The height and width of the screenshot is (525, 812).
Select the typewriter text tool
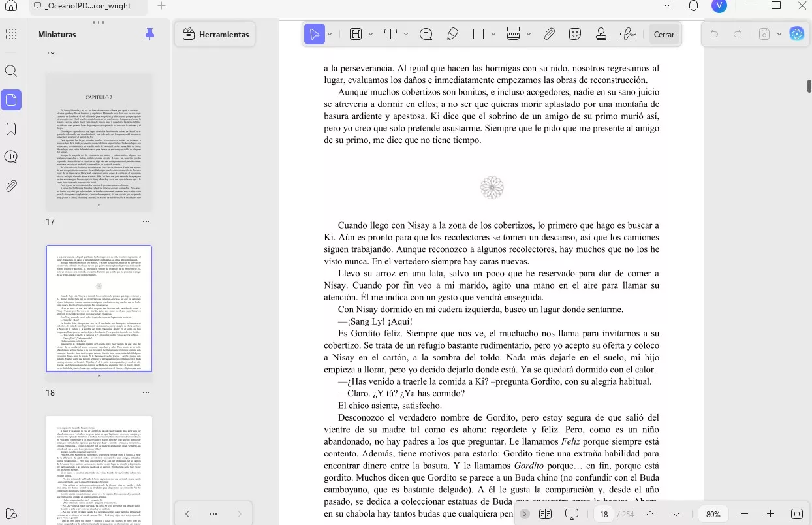point(391,35)
